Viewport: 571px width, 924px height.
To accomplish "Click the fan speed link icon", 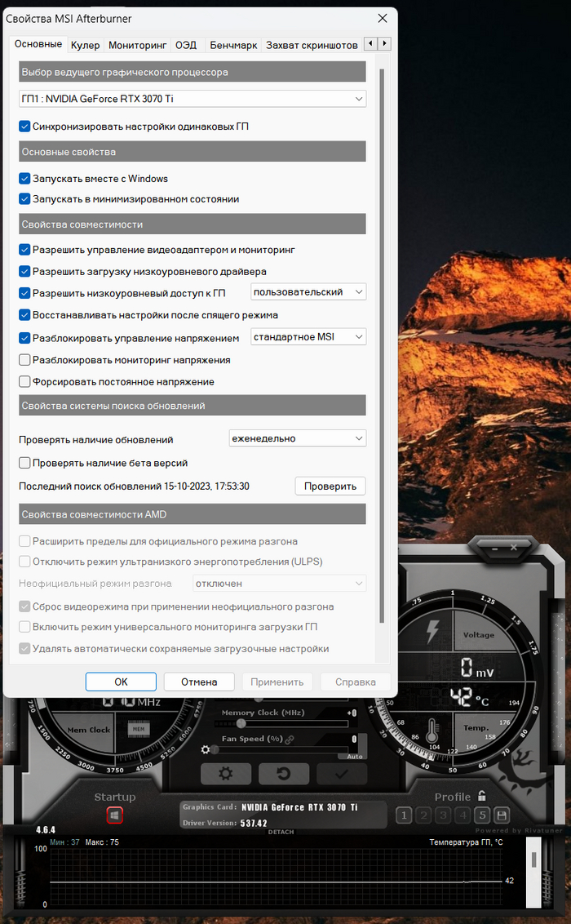I will point(289,739).
